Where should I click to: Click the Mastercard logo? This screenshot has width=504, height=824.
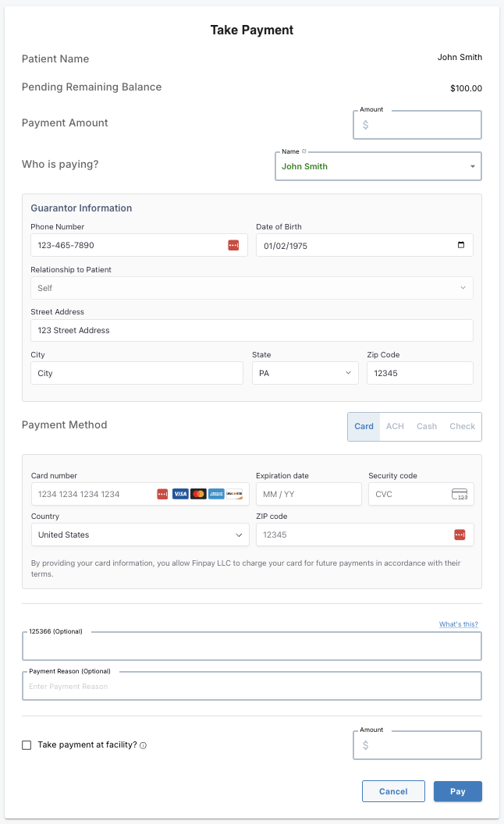(198, 494)
